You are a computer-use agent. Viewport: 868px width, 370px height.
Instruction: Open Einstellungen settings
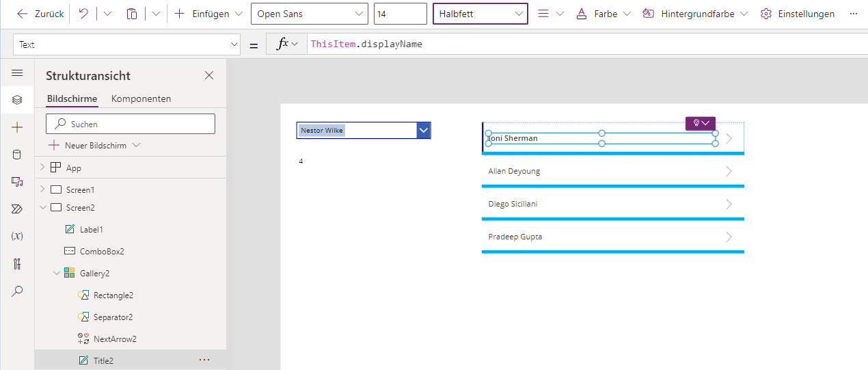(798, 14)
